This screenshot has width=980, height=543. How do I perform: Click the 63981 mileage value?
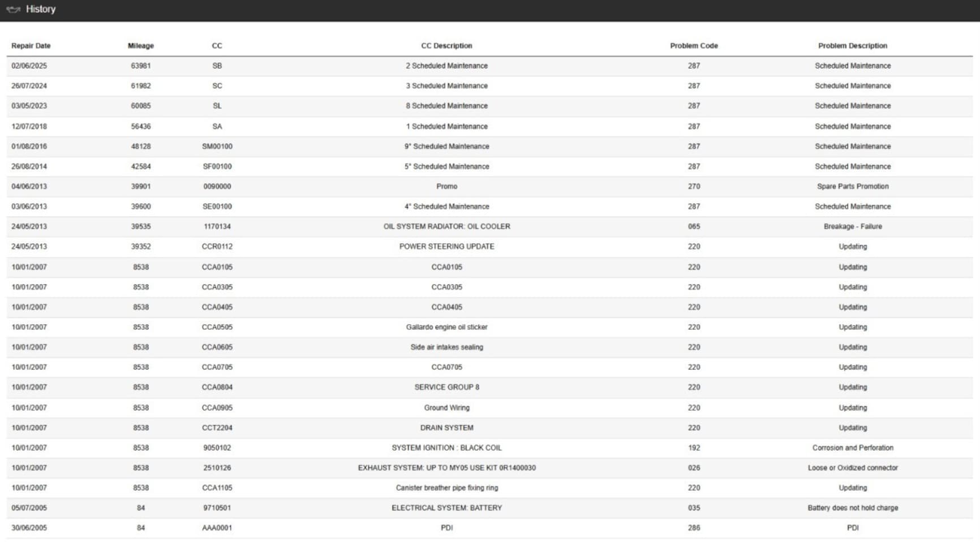point(141,66)
